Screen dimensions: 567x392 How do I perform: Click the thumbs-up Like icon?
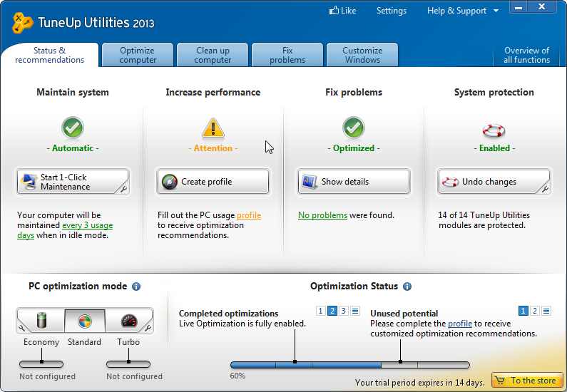point(334,10)
